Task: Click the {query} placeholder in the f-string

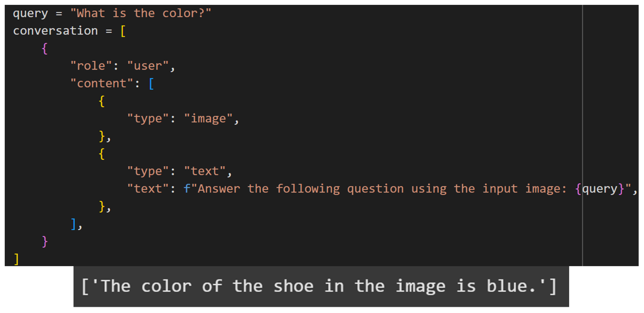Action: pyautogui.click(x=599, y=189)
